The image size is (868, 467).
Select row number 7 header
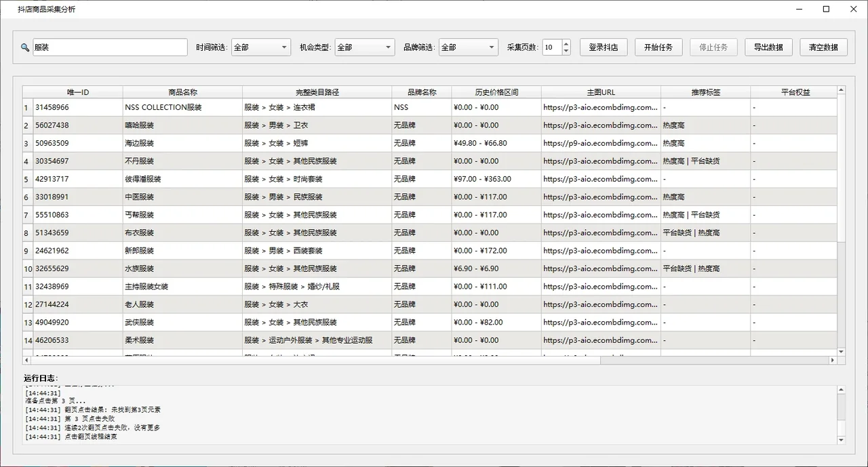[28, 215]
